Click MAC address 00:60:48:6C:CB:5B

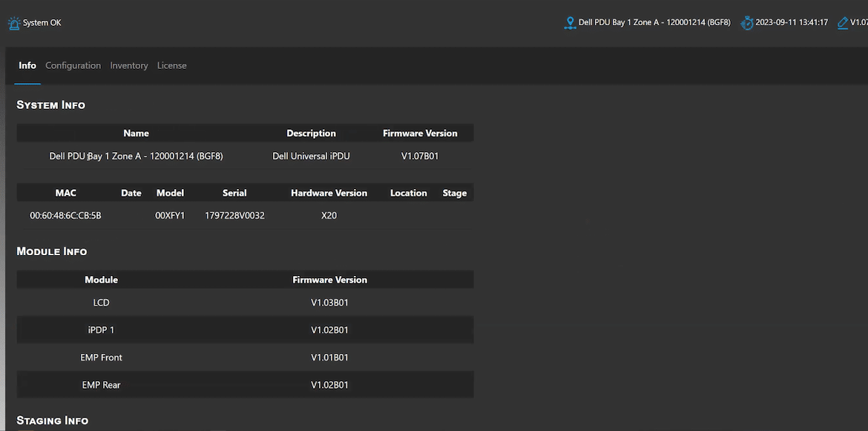point(65,215)
